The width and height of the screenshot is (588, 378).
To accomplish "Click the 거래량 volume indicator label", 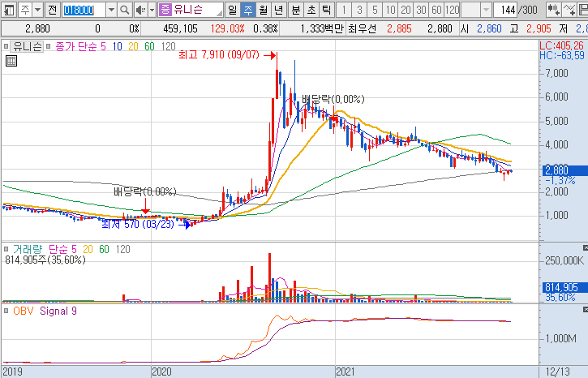I will 28,249.
